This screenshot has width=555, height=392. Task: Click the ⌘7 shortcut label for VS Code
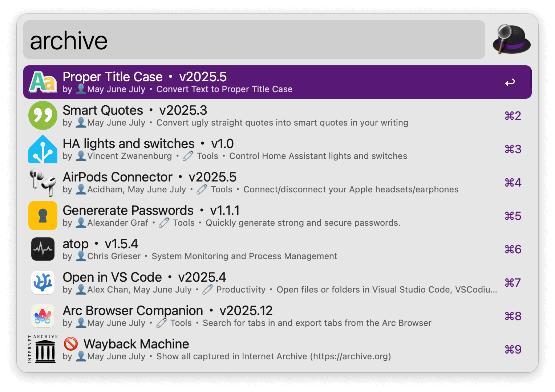[x=513, y=283]
